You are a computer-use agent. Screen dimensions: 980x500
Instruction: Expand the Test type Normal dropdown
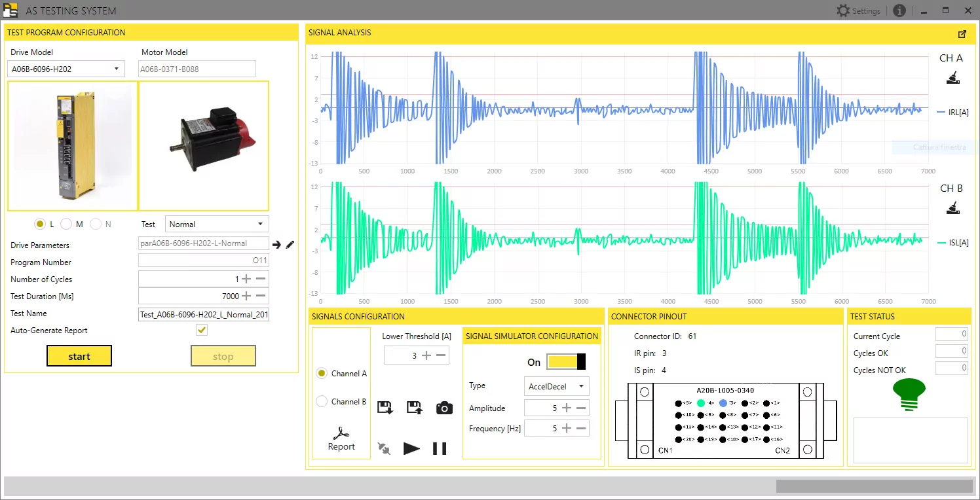pyautogui.click(x=217, y=224)
